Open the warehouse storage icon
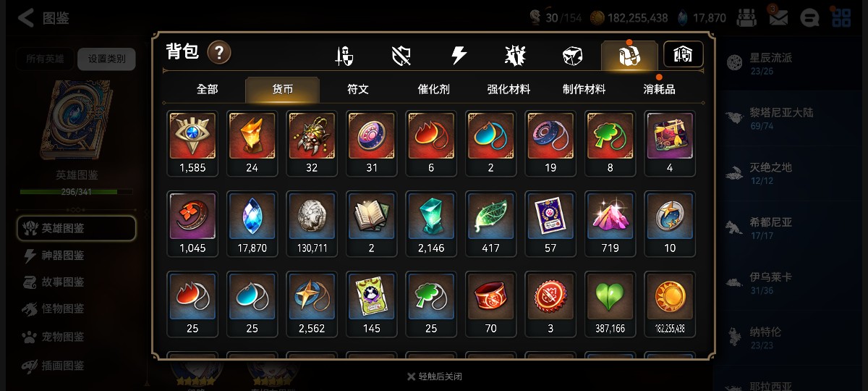The image size is (868, 391). (x=684, y=54)
